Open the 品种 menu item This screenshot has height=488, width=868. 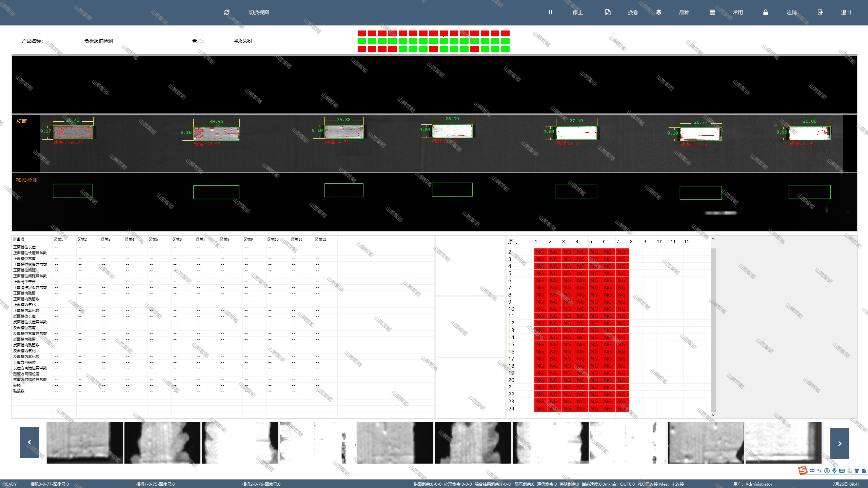684,12
